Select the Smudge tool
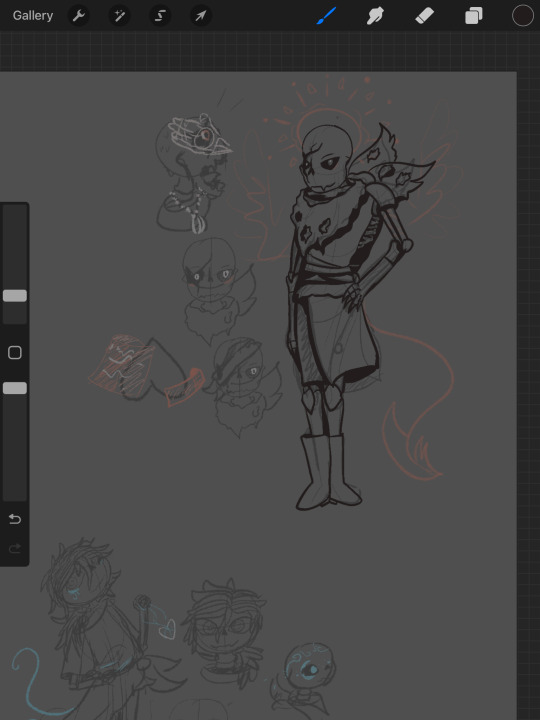Screen dimensions: 540x720 pyautogui.click(x=375, y=16)
